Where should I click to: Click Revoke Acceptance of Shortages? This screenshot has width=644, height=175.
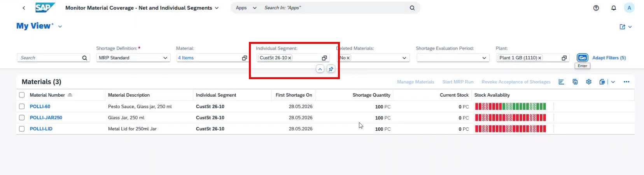point(516,82)
